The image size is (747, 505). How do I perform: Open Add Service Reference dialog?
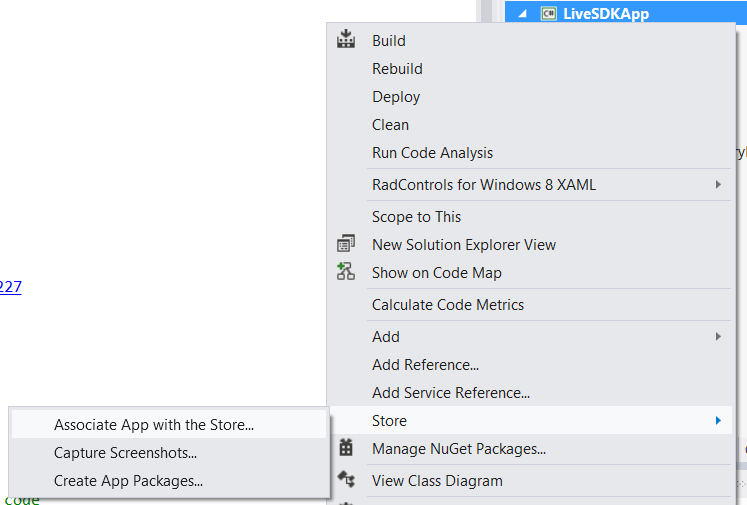click(450, 393)
